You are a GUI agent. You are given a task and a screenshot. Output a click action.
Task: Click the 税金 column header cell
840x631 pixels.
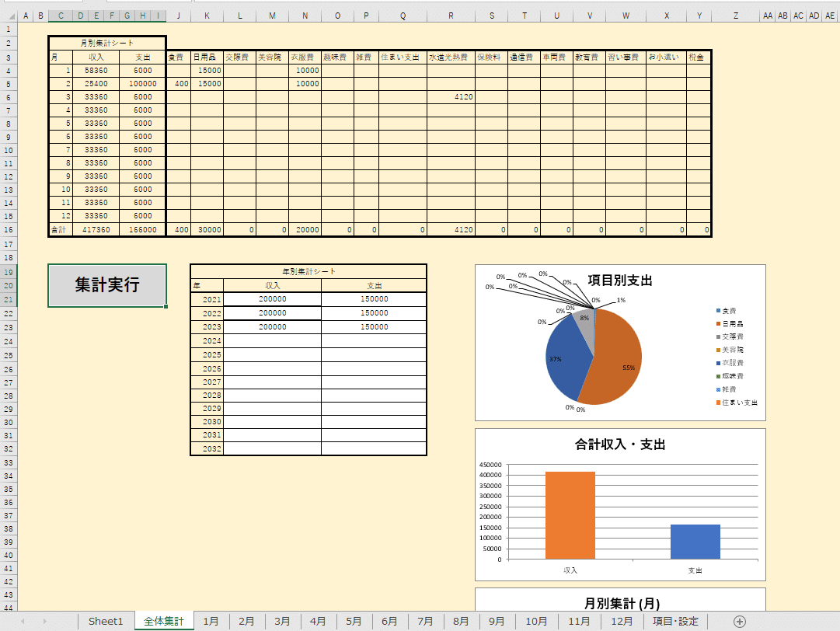(x=699, y=58)
